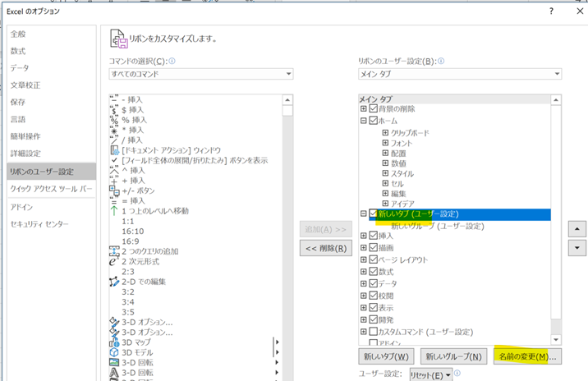Select the '* 挿入' command icon
The height and width of the screenshot is (381, 588).
[114, 130]
